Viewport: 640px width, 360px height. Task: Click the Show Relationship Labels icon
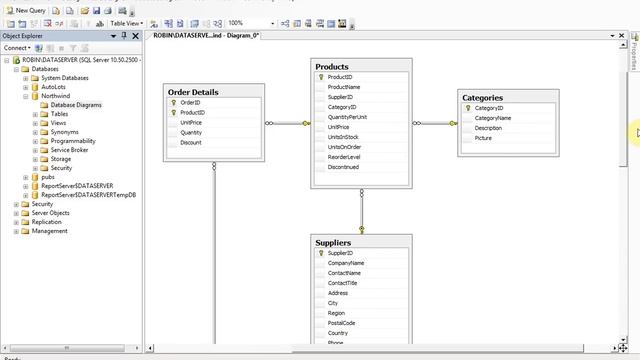(154, 24)
